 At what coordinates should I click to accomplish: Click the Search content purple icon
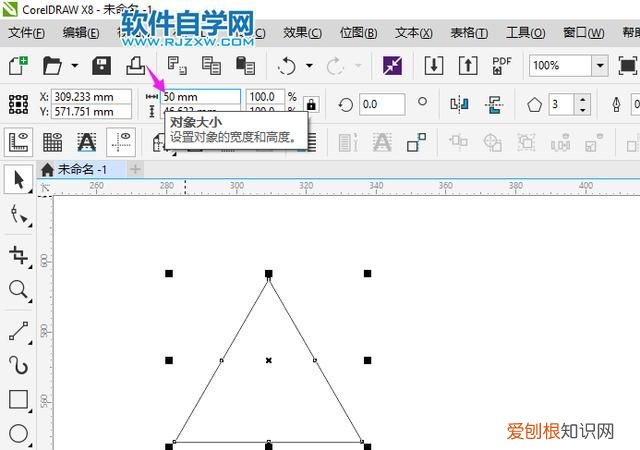(x=392, y=65)
